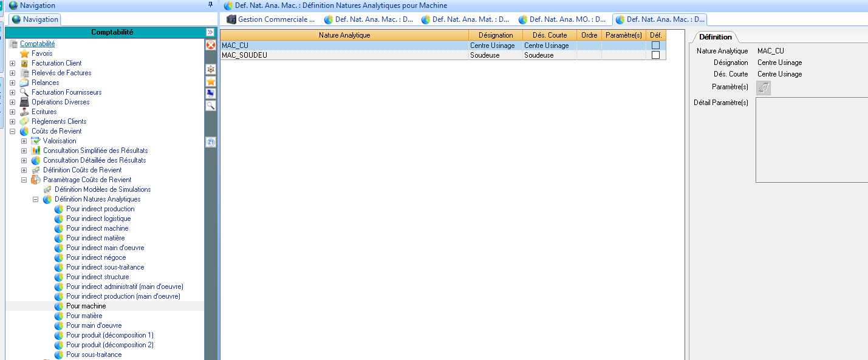
Task: Click the Comptabilité root link
Action: click(x=37, y=44)
